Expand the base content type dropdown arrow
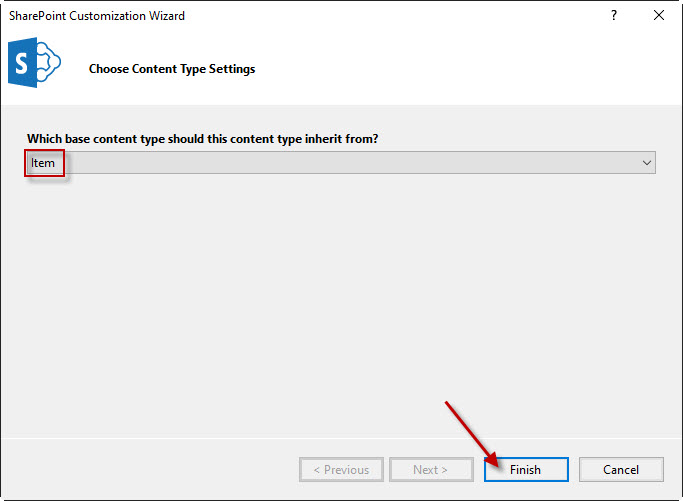 [x=646, y=163]
